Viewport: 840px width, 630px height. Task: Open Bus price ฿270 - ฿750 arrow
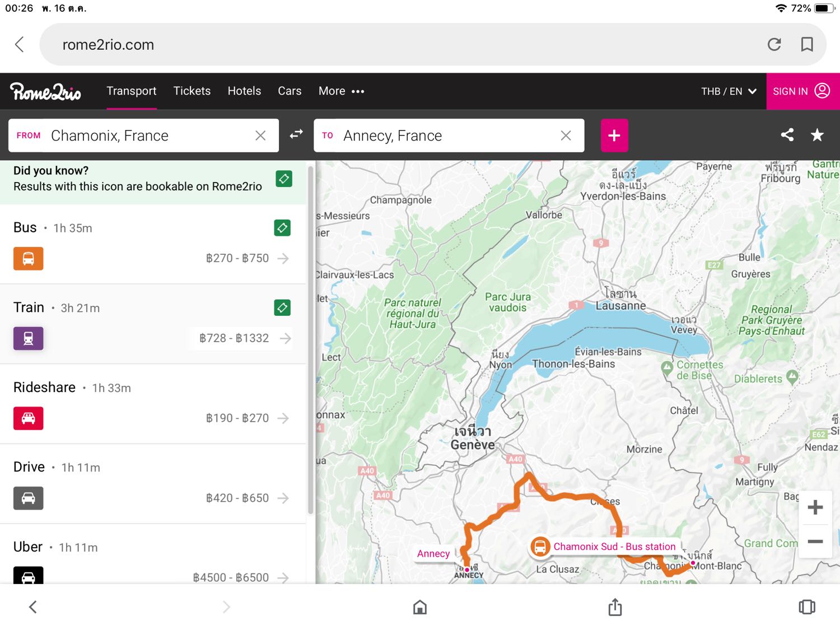coord(284,258)
